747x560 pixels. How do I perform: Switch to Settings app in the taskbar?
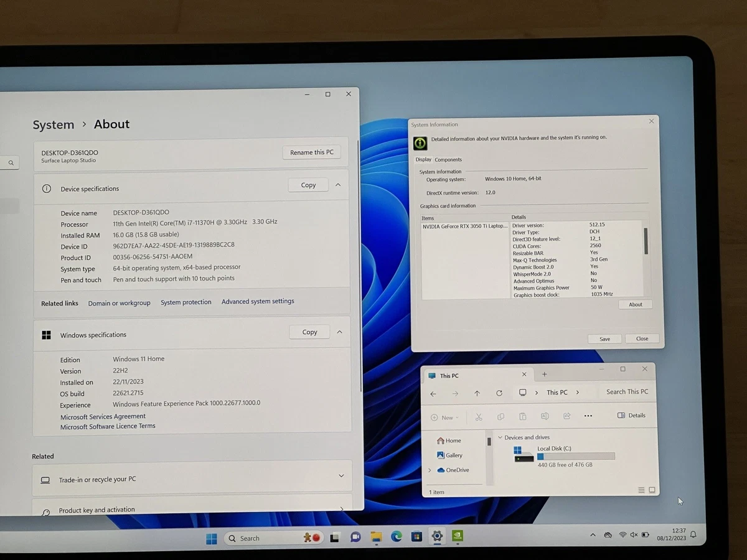click(x=437, y=536)
